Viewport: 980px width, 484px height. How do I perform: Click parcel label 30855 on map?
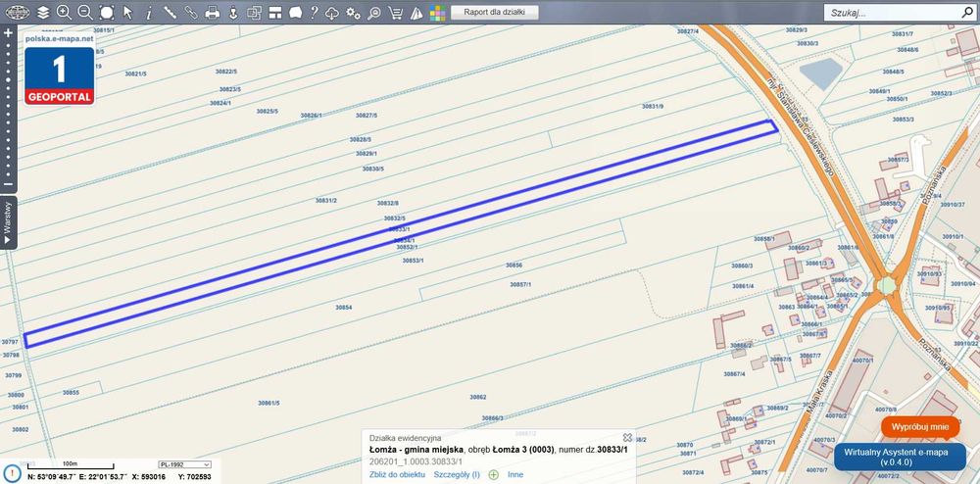coord(71,392)
